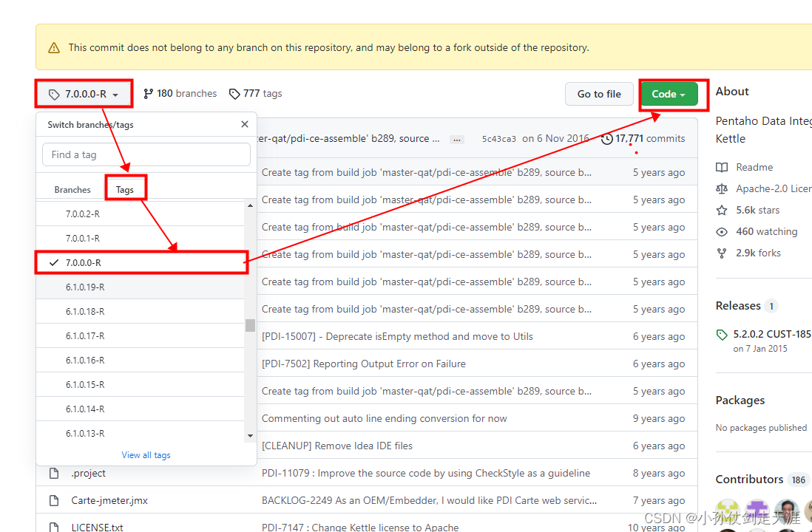Open commit BACKLOG-2249 As an OEM/Embedder

430,500
